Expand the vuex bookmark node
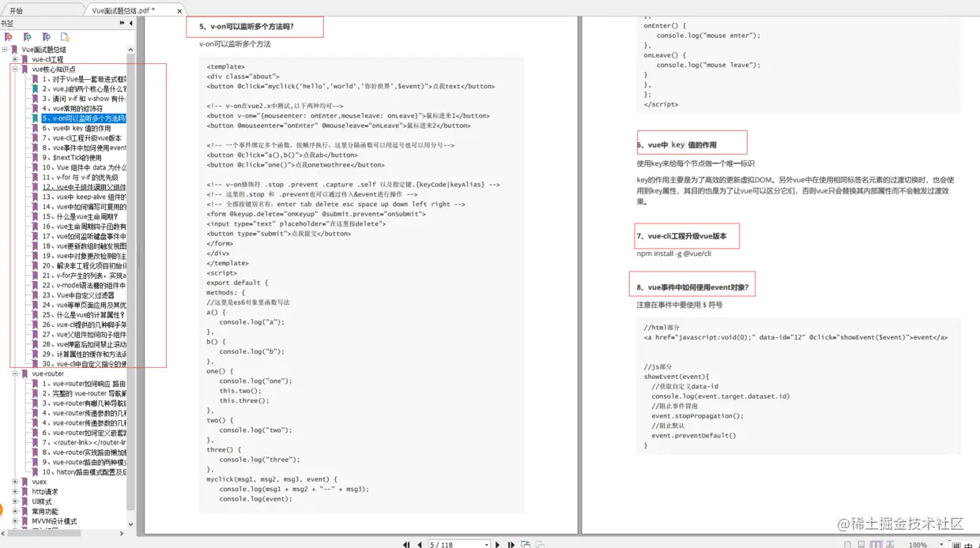The image size is (980, 548). (x=15, y=482)
